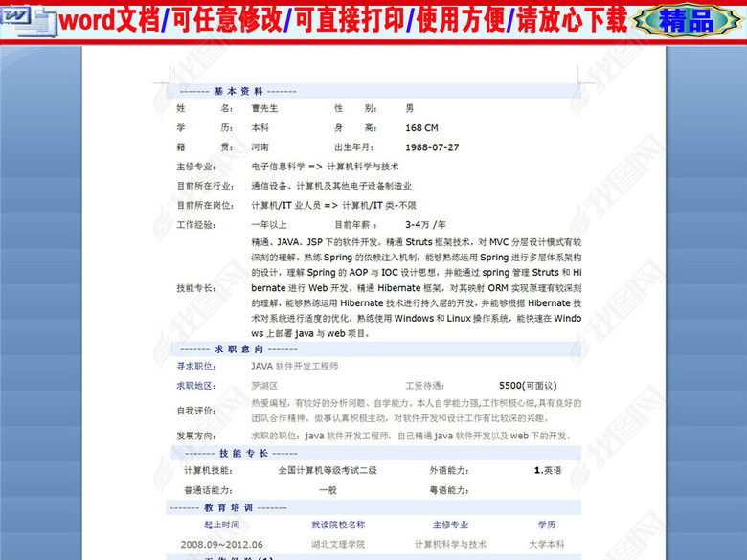Click the '学历' column header in education table
The image size is (747, 560).
(x=547, y=525)
